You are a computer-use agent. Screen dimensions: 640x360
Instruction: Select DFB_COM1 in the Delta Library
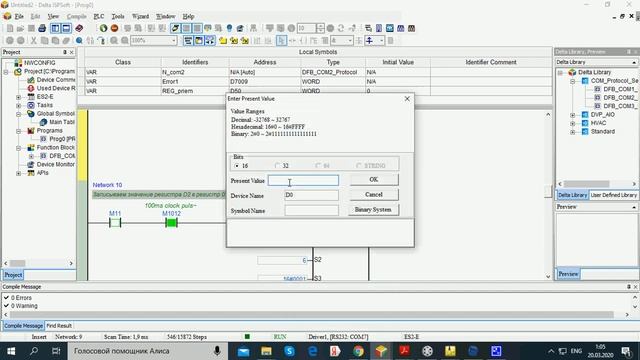coord(620,89)
